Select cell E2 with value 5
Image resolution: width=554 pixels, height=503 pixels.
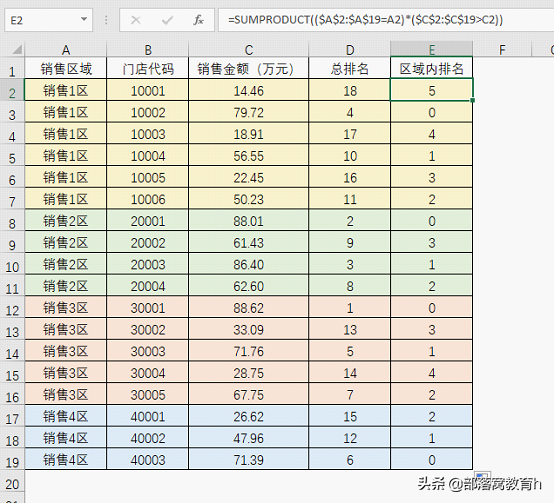pos(431,90)
